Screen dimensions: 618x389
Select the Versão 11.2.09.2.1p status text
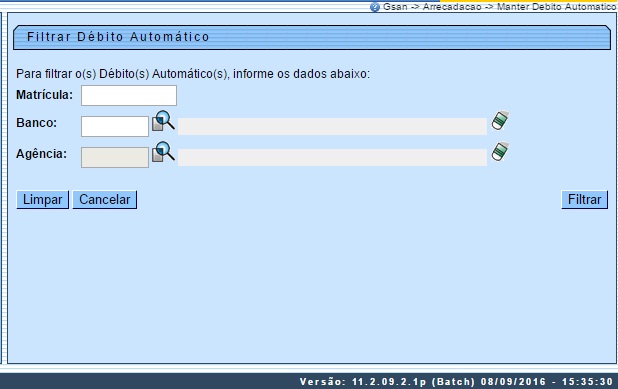pyautogui.click(x=456, y=382)
